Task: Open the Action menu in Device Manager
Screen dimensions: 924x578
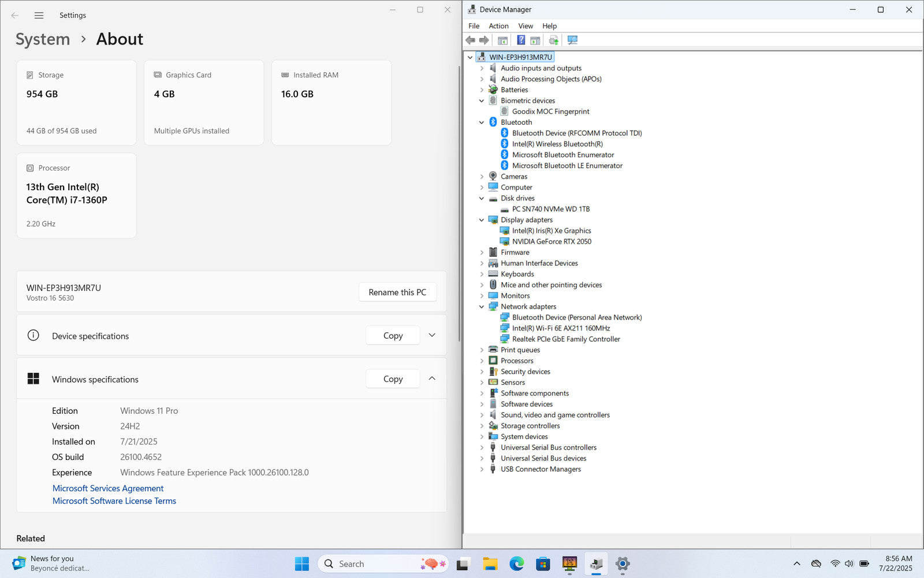Action: pos(498,26)
